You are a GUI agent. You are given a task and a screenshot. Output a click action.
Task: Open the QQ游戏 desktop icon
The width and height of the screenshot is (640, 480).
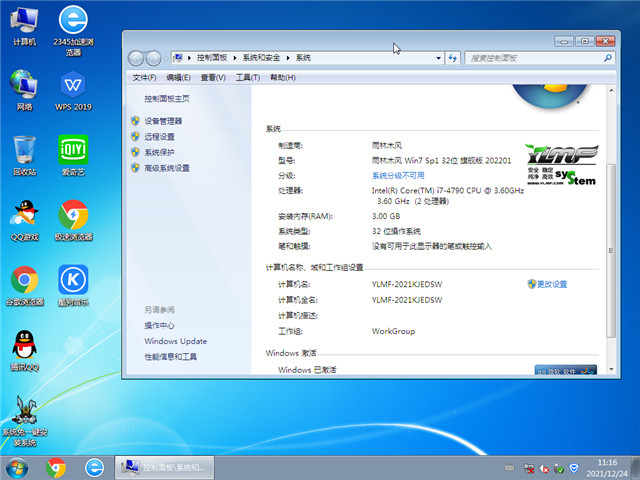click(24, 220)
